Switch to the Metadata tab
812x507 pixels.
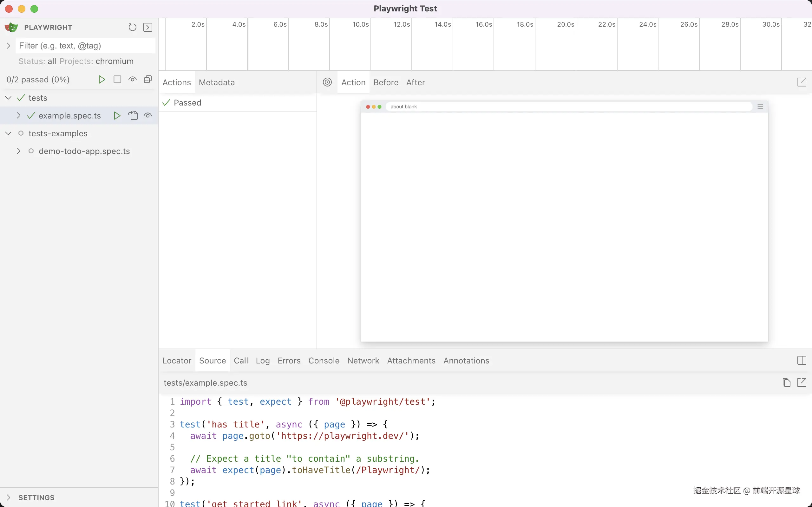point(217,82)
